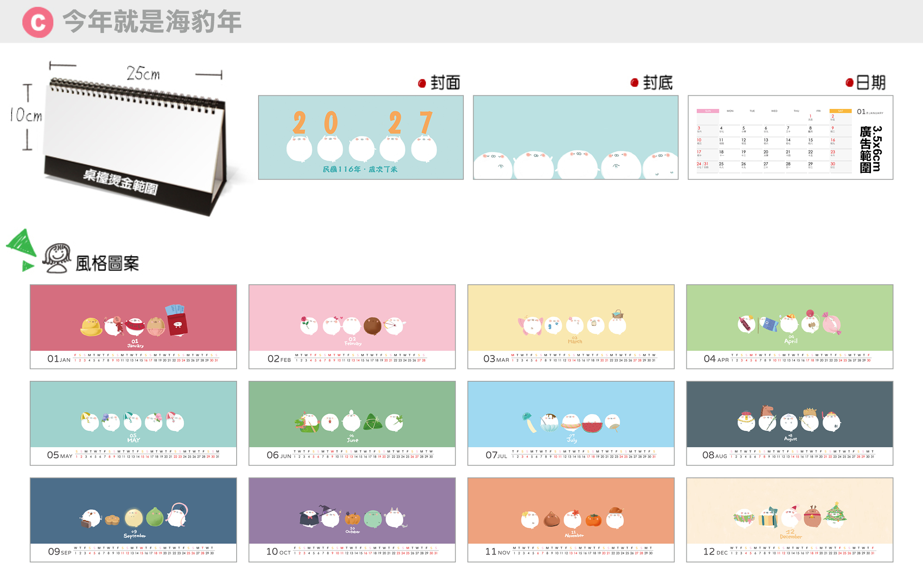Select the 10 OCT purple Halloween page

coord(352,520)
